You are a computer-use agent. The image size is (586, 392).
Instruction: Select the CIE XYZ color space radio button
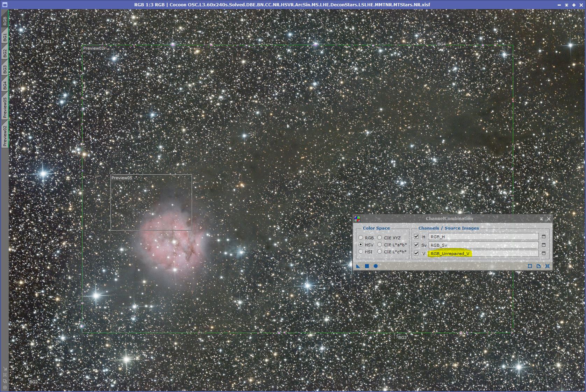pos(380,238)
